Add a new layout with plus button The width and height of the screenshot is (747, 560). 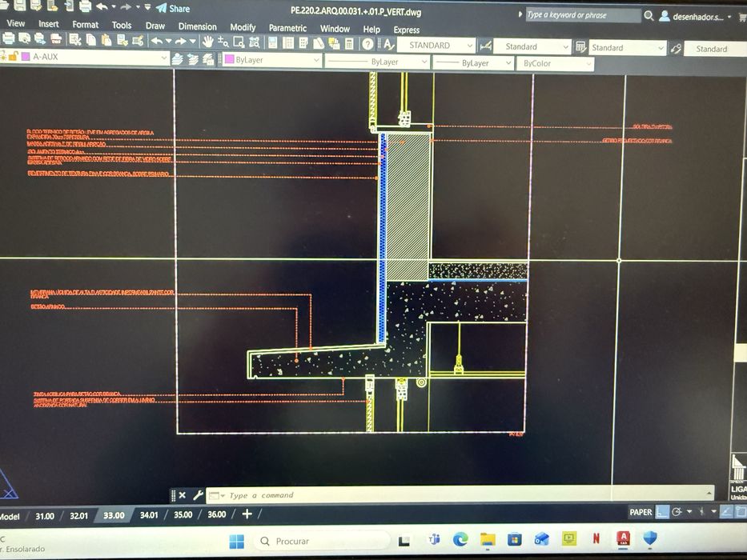247,514
